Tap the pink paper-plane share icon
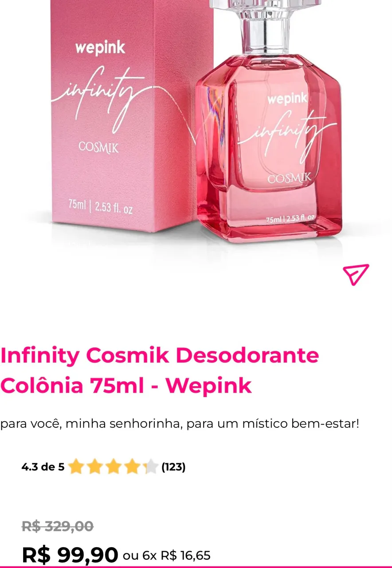392x568 pixels. (x=356, y=274)
